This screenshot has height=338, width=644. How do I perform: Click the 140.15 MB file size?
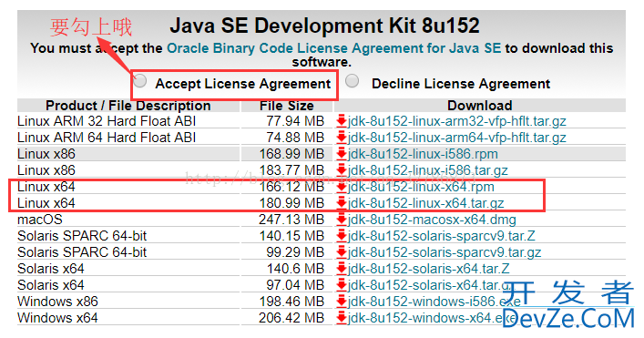(x=291, y=236)
